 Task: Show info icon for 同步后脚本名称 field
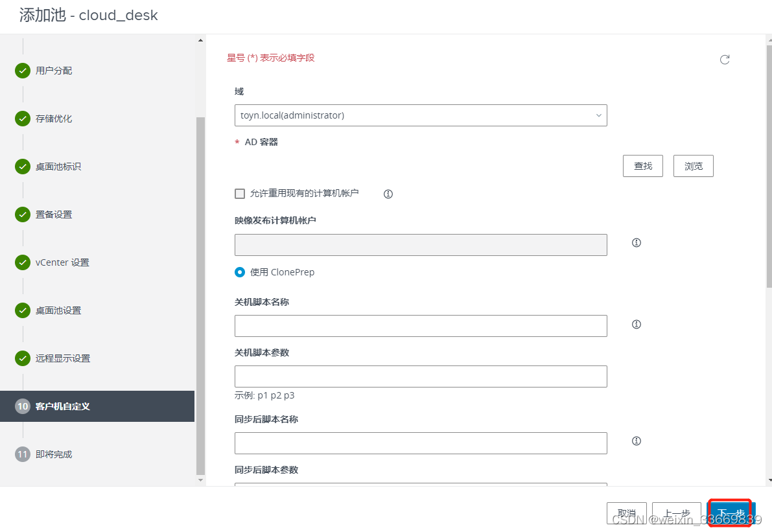coord(636,441)
